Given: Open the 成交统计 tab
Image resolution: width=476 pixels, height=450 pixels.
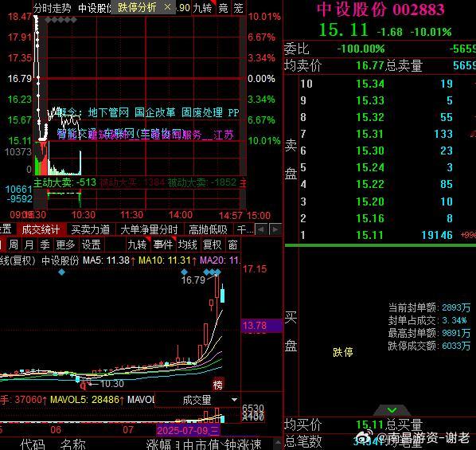Looking at the screenshot, I should (x=41, y=229).
